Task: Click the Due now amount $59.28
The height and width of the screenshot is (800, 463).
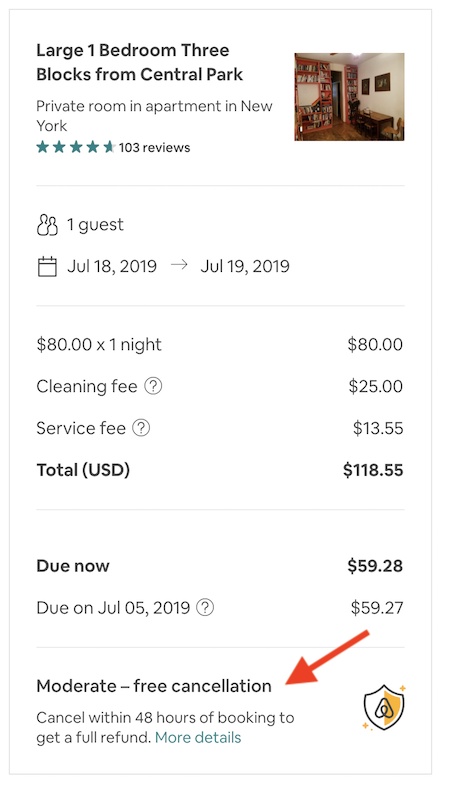Action: point(375,566)
